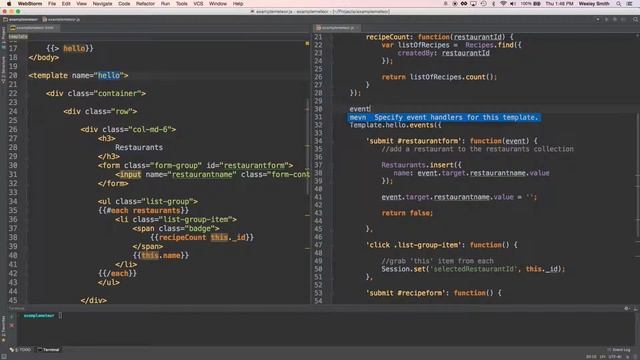640x360 pixels.
Task: Click the Apple menu icon
Action: click(8, 4)
